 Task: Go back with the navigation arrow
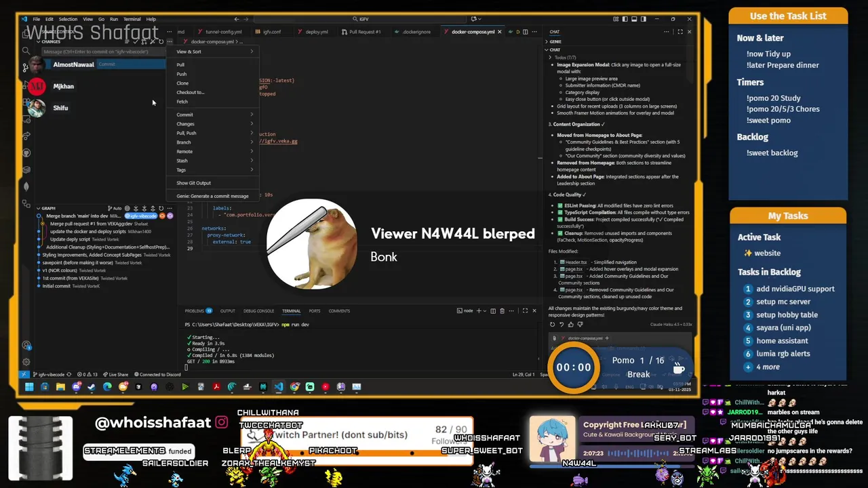[x=236, y=19]
